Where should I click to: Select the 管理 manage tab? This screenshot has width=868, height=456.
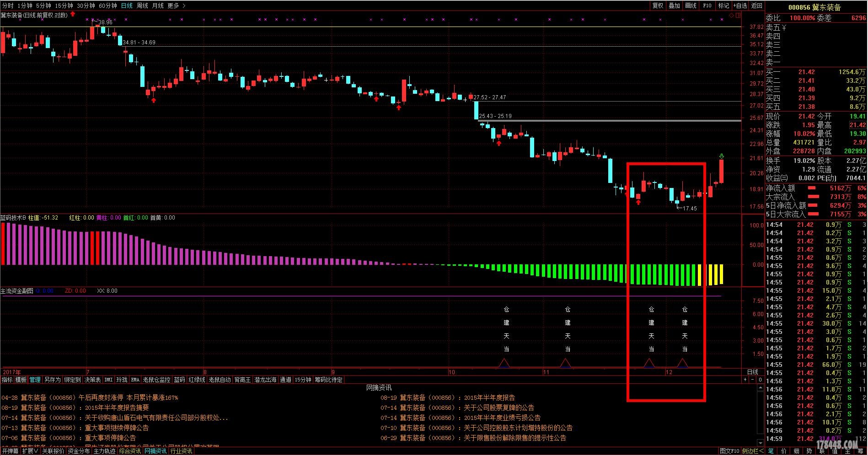[x=35, y=380]
